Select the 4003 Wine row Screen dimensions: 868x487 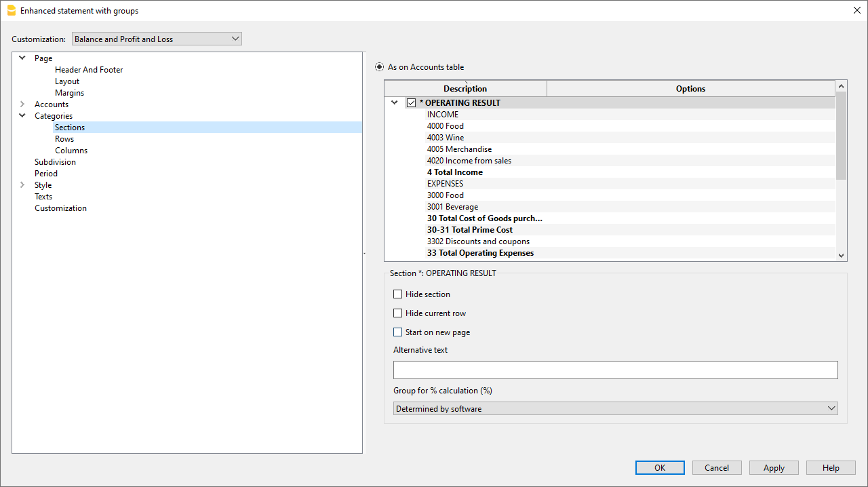[x=446, y=137]
